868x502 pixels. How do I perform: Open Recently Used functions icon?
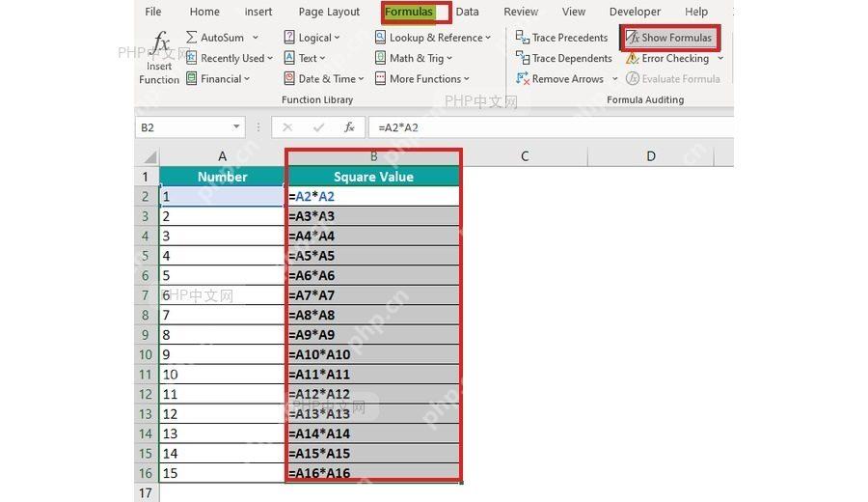(192, 58)
